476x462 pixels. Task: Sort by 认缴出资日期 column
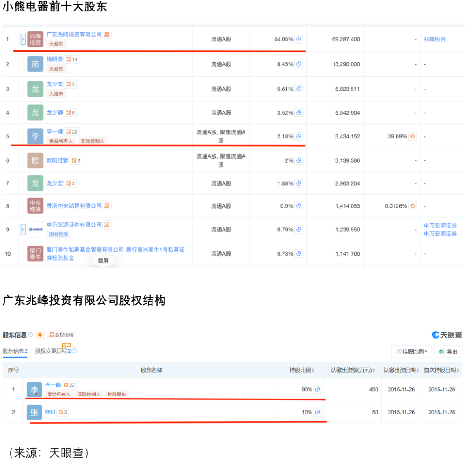coord(401,370)
